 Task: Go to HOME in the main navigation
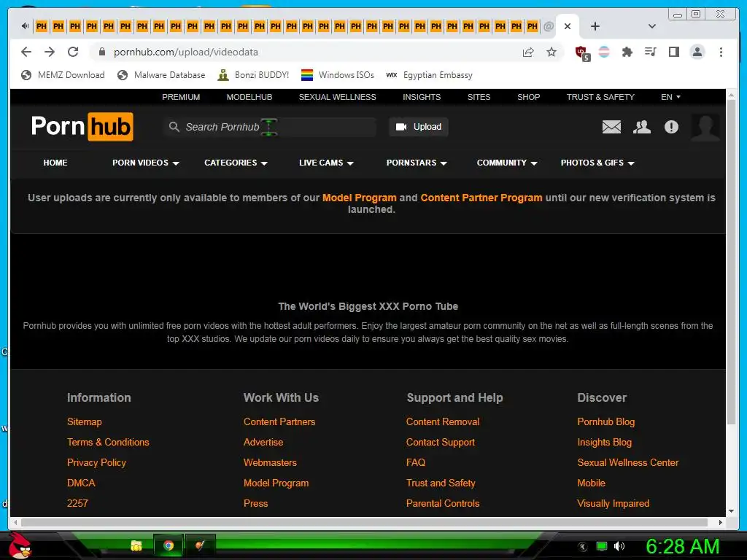pyautogui.click(x=55, y=163)
